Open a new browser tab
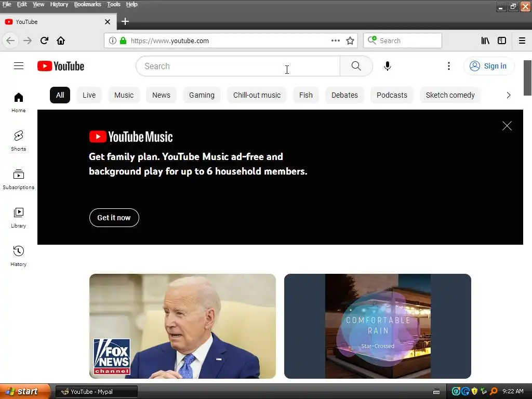The height and width of the screenshot is (399, 532). [125, 21]
